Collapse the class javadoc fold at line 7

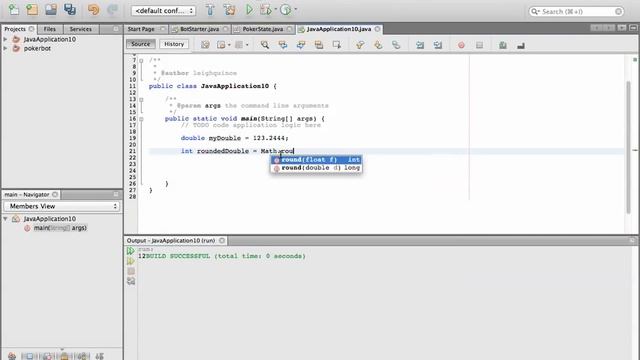(141, 60)
